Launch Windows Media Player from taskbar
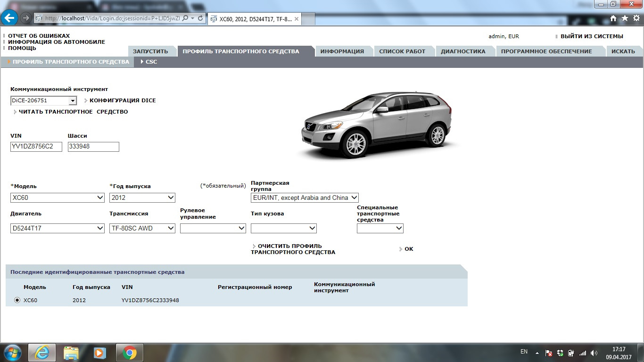This screenshot has width=644, height=362. coord(100,352)
